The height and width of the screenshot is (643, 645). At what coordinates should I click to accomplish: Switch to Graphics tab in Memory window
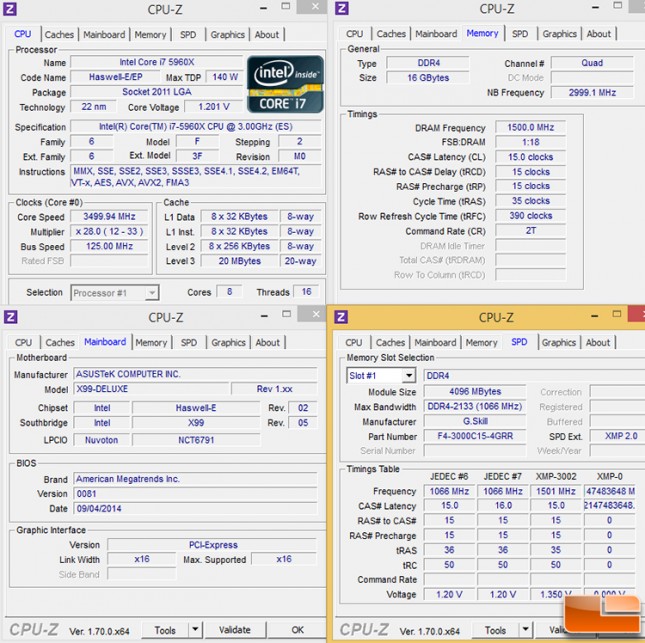pyautogui.click(x=559, y=34)
